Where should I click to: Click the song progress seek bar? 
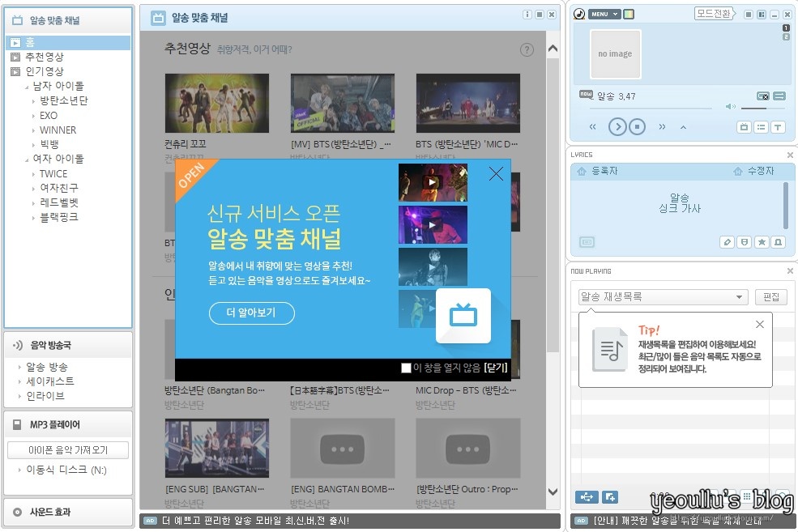point(651,108)
